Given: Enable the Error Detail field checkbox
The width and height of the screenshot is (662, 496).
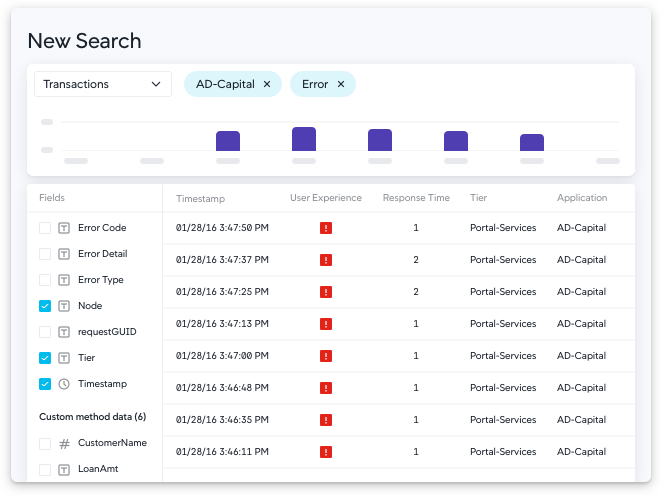Looking at the screenshot, I should pos(45,254).
